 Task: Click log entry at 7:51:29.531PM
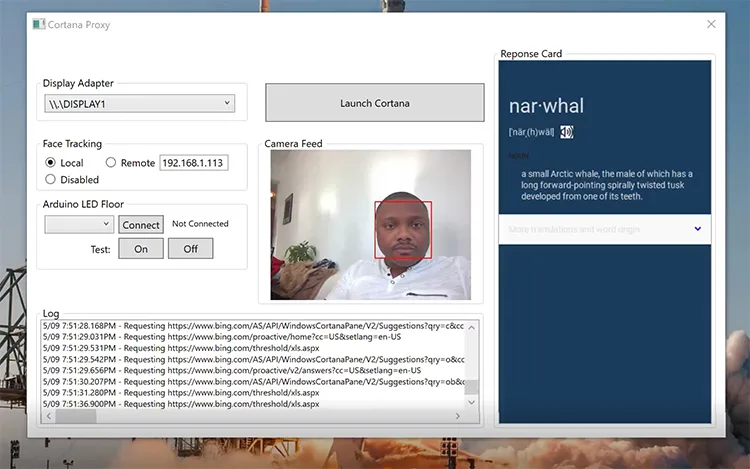(181, 348)
